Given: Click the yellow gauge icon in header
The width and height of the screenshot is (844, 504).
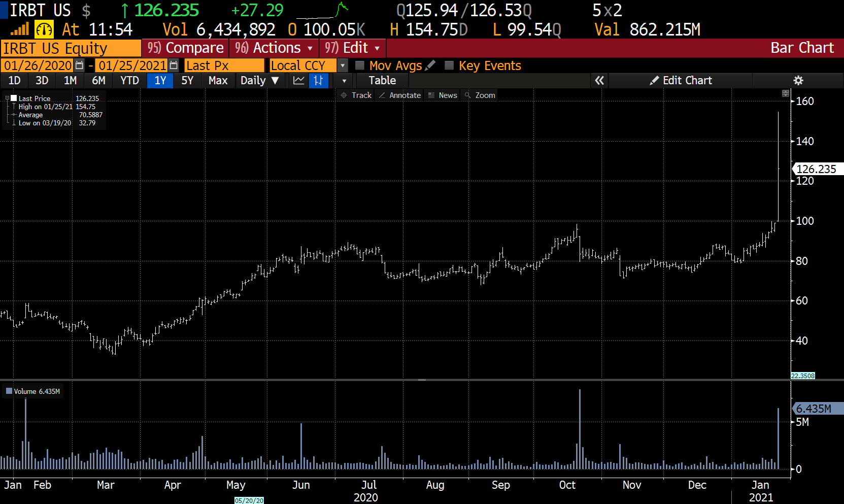Looking at the screenshot, I should click(44, 29).
